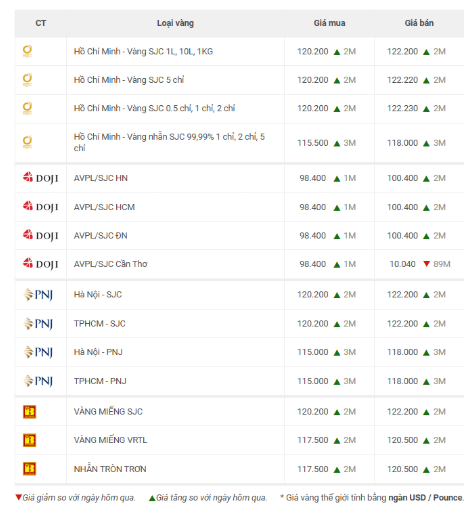Click sell price 122.230
This screenshot has height=515, width=475.
[402, 108]
